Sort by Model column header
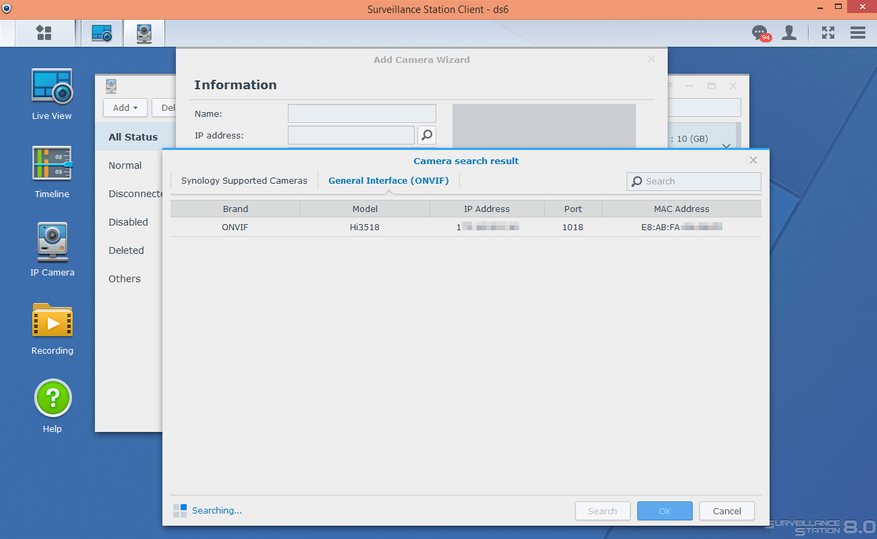 (365, 209)
